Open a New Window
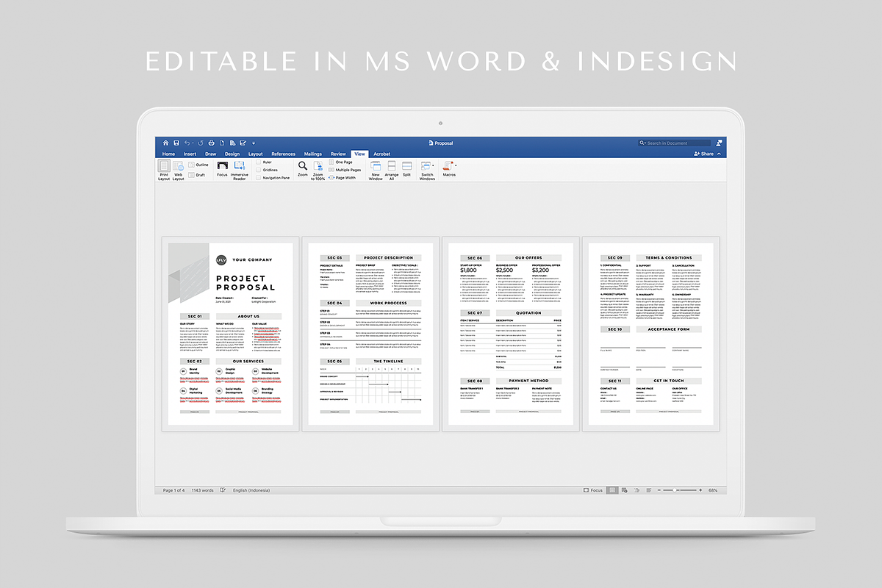The height and width of the screenshot is (588, 882). point(376,171)
